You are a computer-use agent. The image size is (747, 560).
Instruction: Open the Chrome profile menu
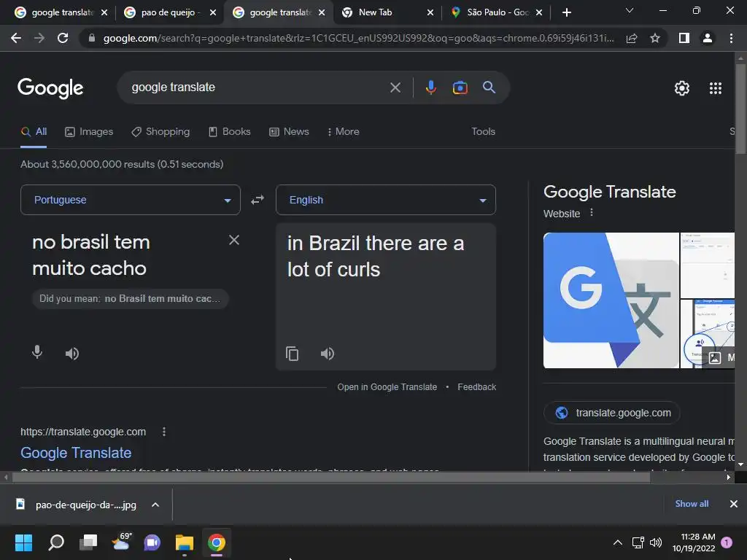(x=708, y=38)
